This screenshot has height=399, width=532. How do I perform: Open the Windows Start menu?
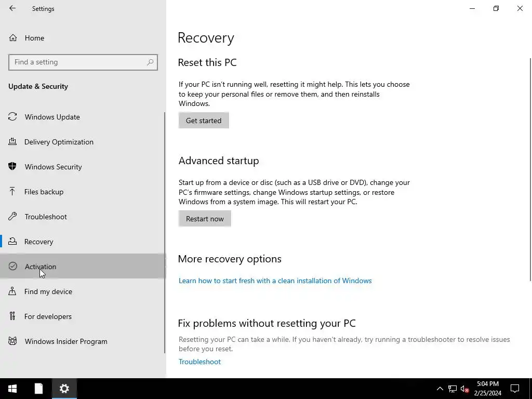pos(12,389)
